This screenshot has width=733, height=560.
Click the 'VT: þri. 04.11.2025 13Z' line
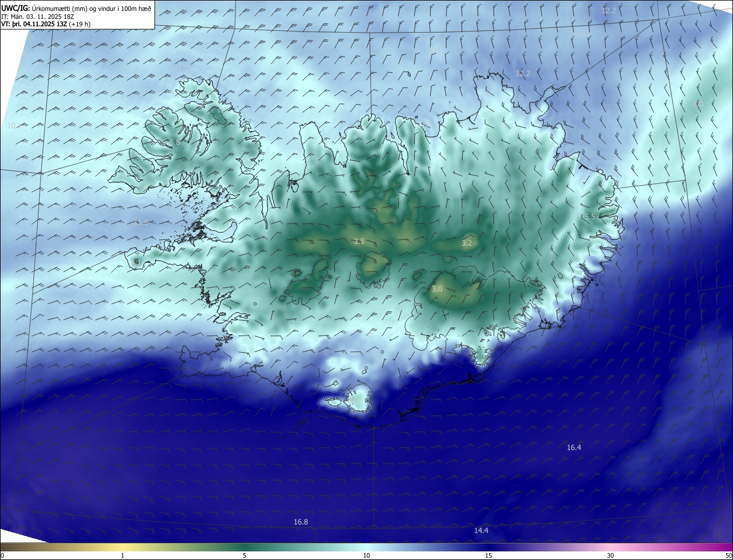(45, 24)
